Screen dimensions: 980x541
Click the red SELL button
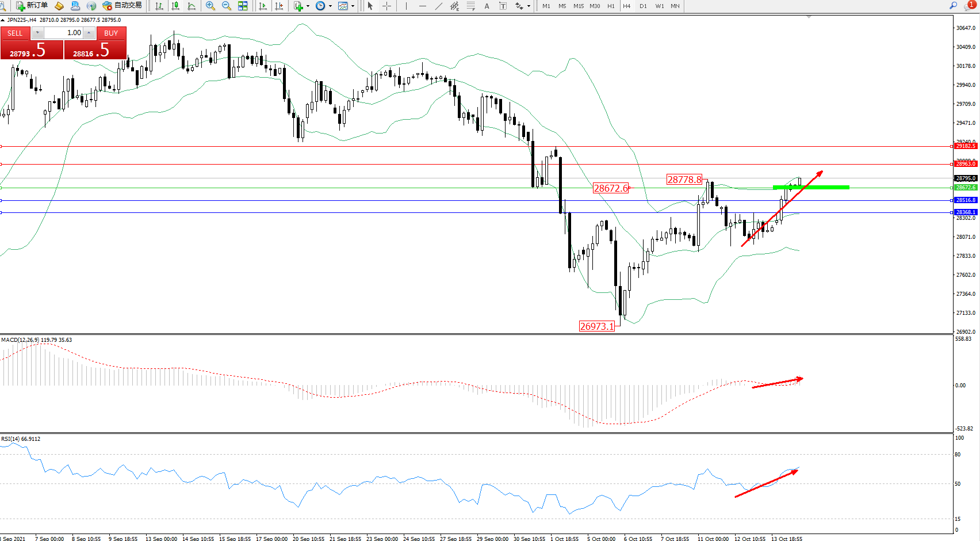coord(15,33)
